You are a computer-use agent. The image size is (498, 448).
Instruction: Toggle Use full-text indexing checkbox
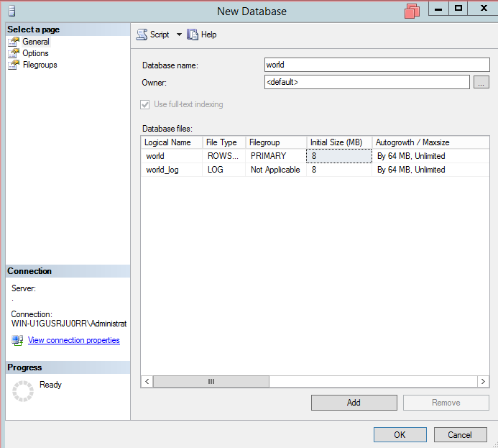click(147, 104)
